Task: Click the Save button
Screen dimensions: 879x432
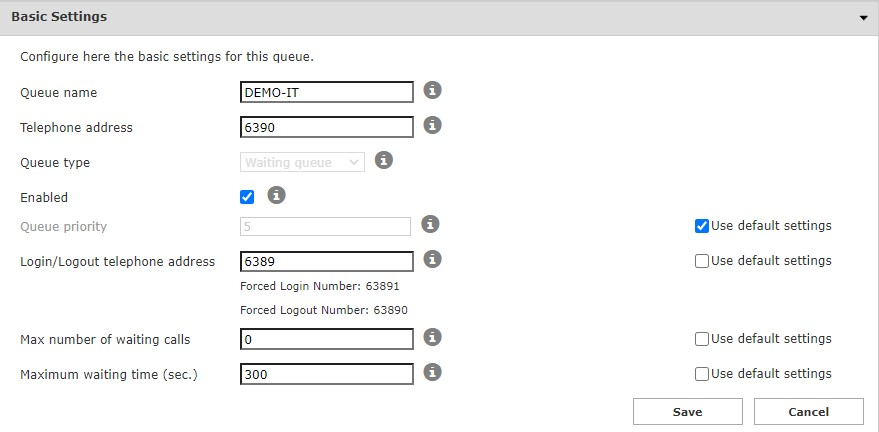Action: pos(687,412)
